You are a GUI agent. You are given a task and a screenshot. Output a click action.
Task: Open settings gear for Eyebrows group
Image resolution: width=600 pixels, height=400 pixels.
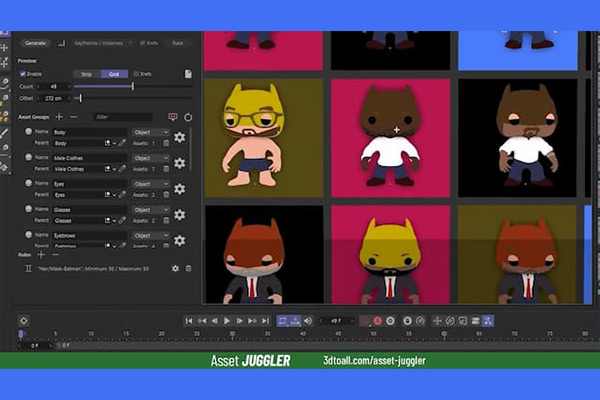[x=179, y=240]
